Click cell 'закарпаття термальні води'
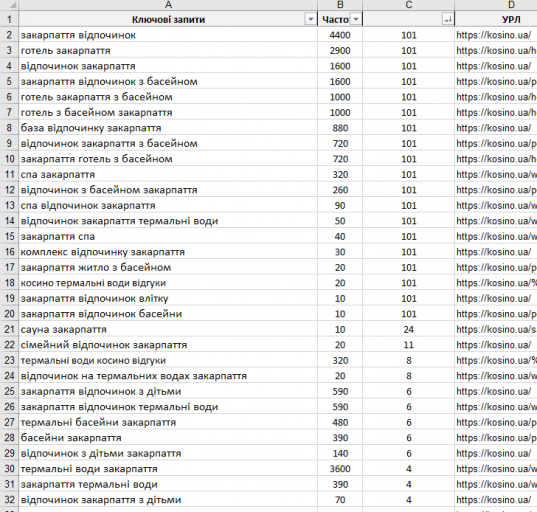Screen dimensions: 537x512 [x=168, y=485]
